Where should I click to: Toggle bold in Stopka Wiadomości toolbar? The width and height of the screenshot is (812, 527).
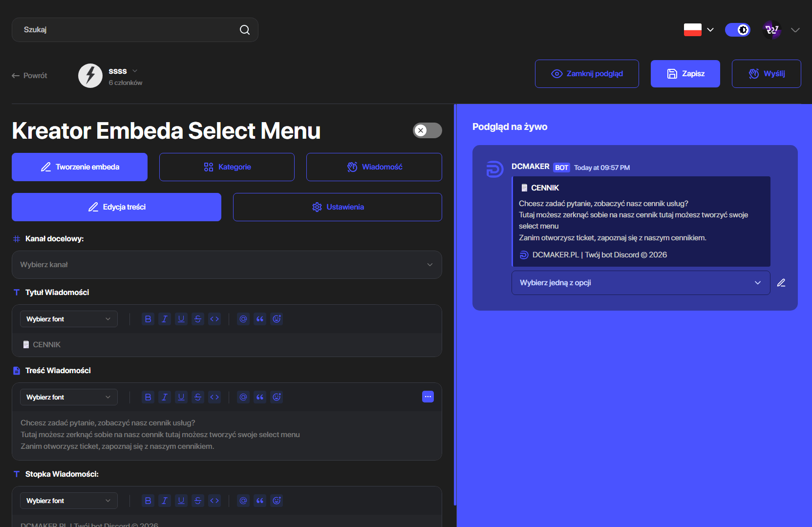coord(148,501)
